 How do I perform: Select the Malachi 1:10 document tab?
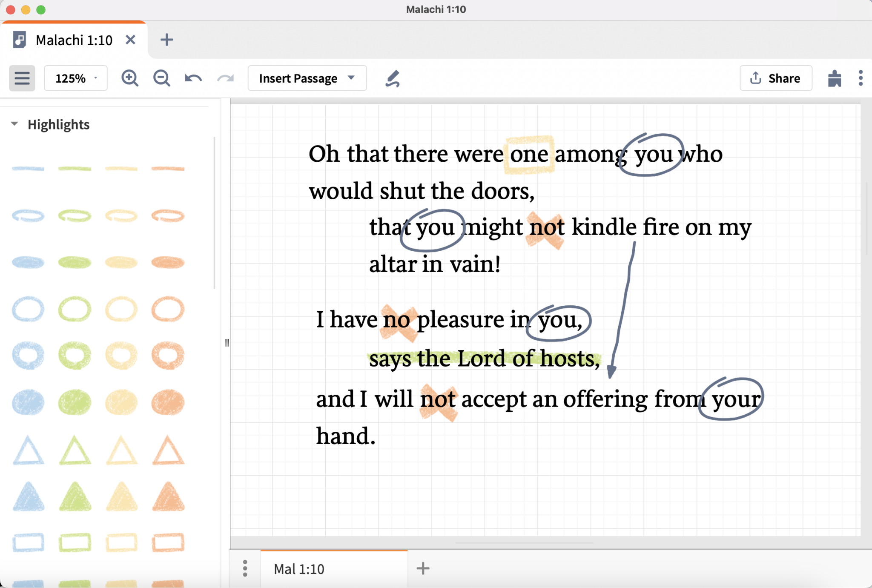pyautogui.click(x=74, y=40)
